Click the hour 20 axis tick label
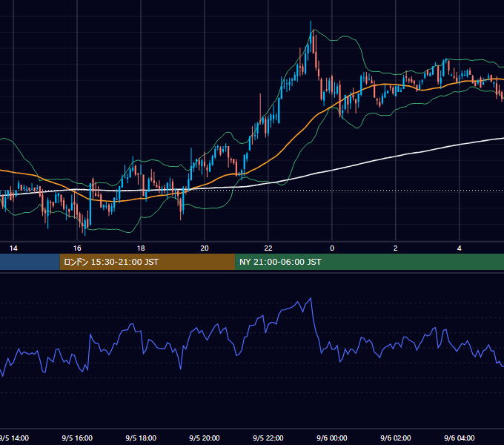 point(205,248)
